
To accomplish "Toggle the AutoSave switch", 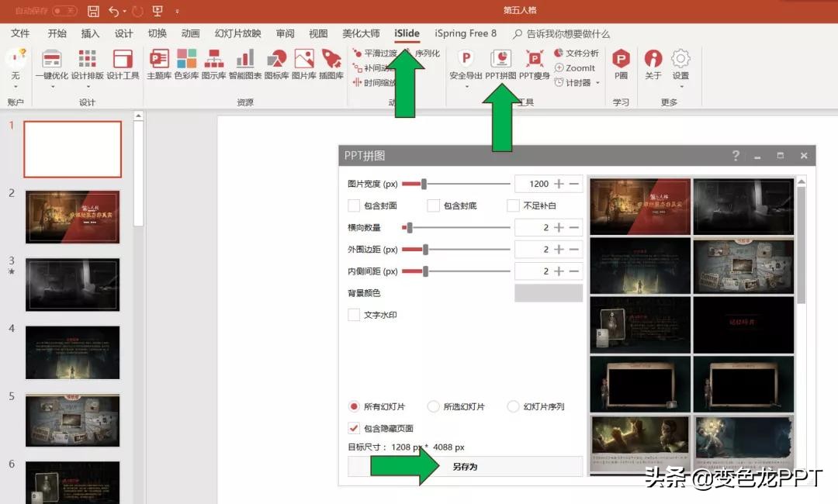I will pos(64,11).
